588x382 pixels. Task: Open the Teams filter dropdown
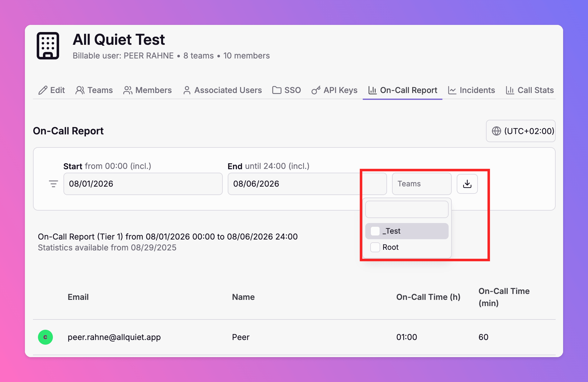pyautogui.click(x=422, y=184)
